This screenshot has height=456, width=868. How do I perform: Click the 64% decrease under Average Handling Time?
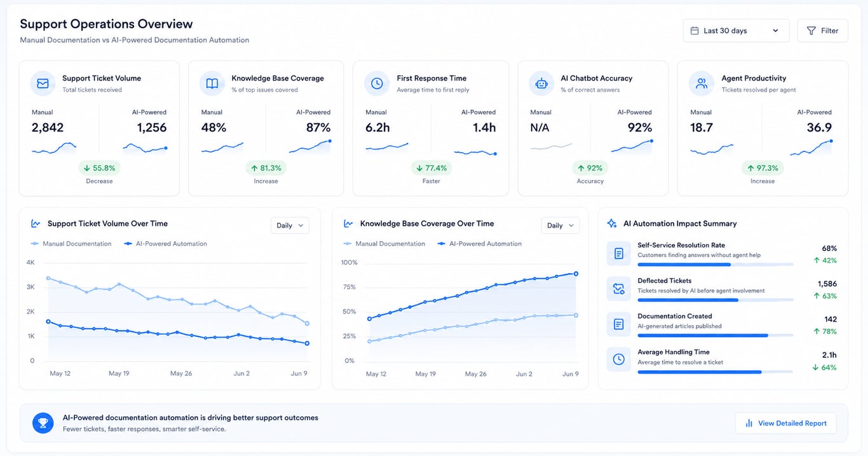point(825,368)
